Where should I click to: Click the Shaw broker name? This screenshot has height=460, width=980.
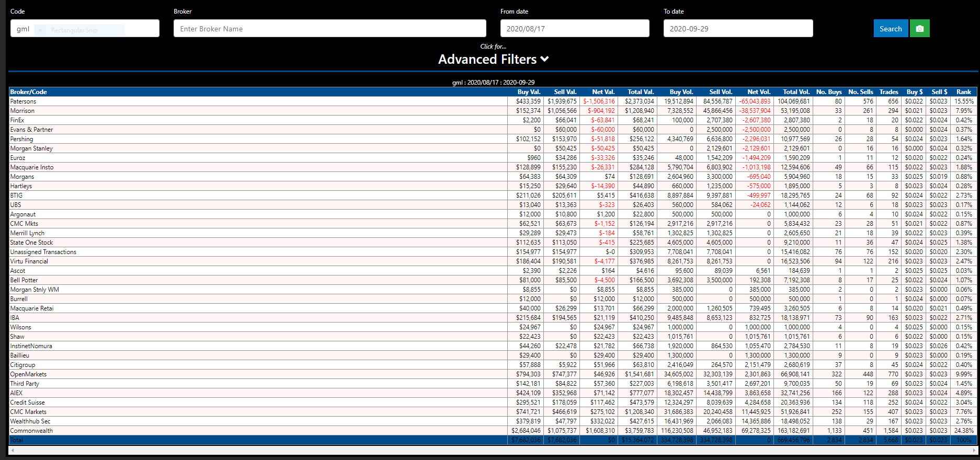17,337
